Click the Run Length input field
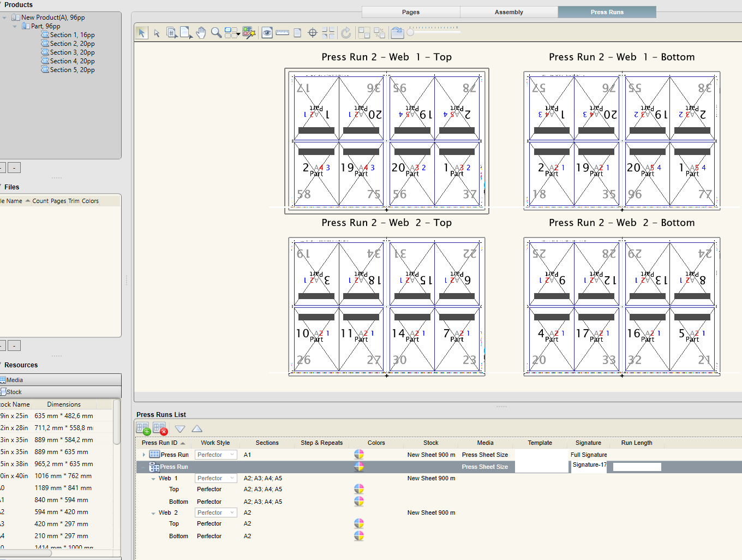Image resolution: width=742 pixels, height=560 pixels. 637,467
